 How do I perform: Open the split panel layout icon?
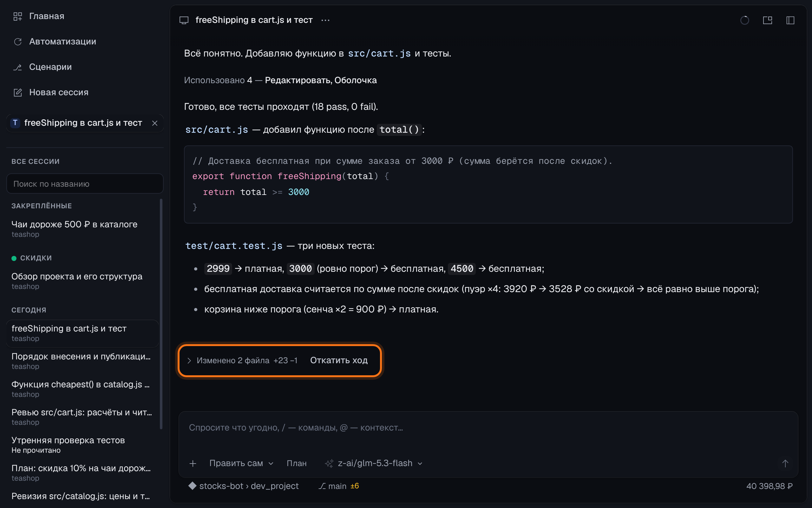point(767,20)
